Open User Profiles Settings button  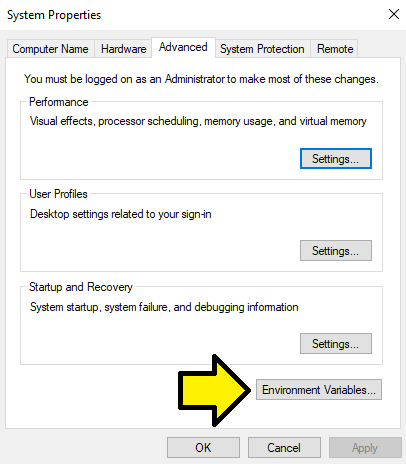pyautogui.click(x=336, y=251)
